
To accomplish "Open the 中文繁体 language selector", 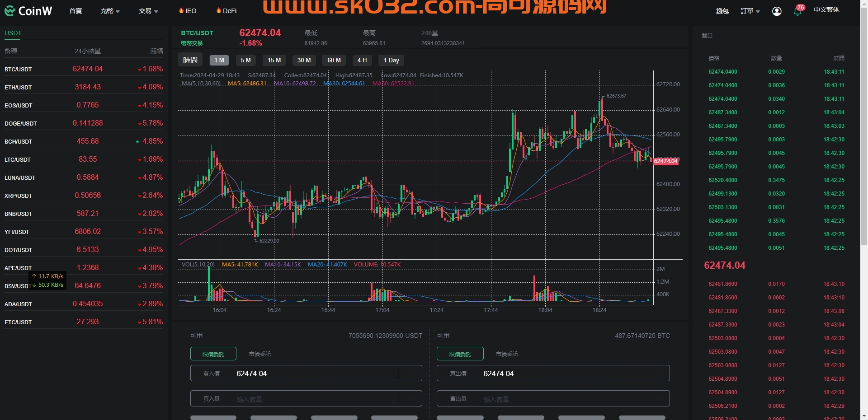I will click(826, 9).
